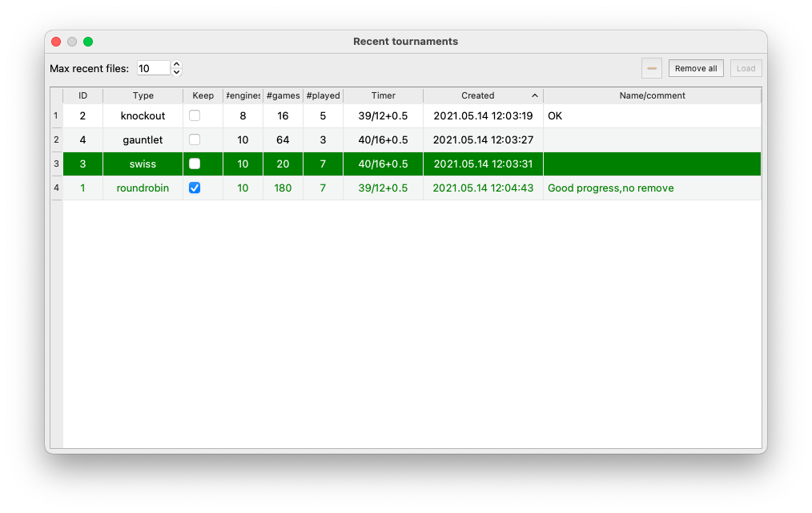This screenshot has width=812, height=513.
Task: Toggle Keep checkbox for swiss tournament
Action: [195, 164]
